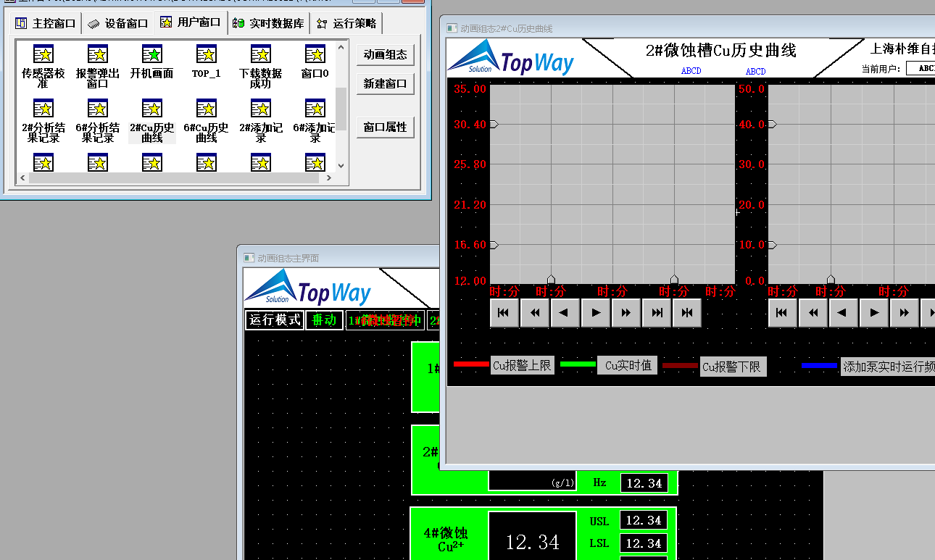Select the 开机画面 green star icon
Image resolution: width=935 pixels, height=560 pixels.
point(152,54)
